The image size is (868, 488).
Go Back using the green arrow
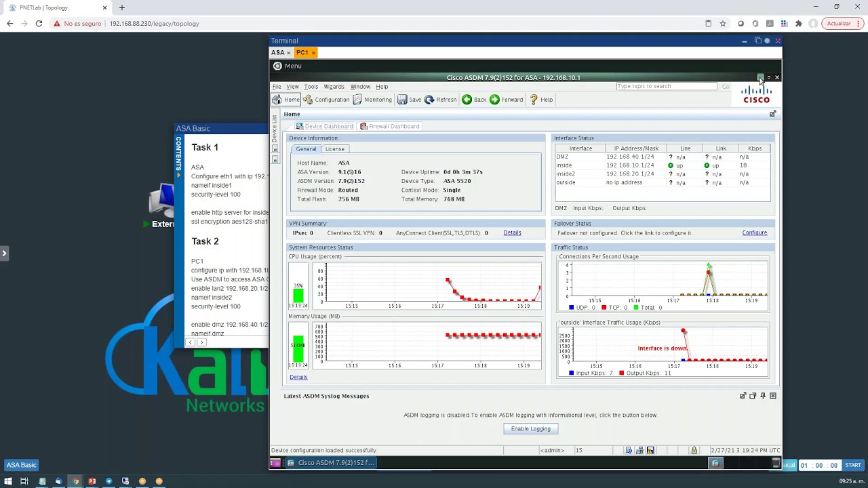[x=474, y=100]
